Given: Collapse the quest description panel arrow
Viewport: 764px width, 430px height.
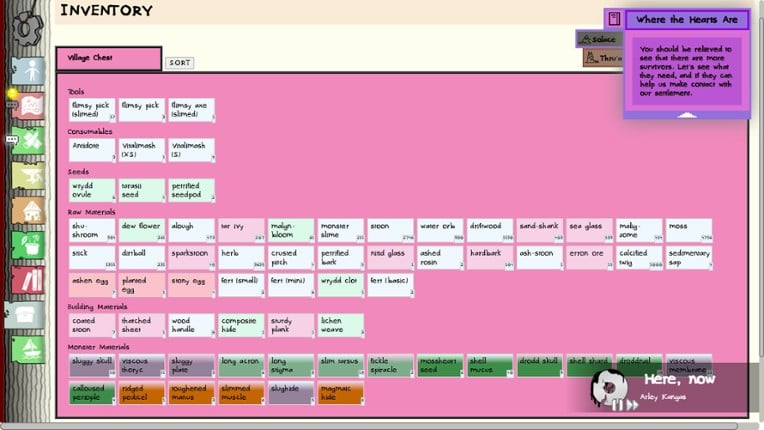Looking at the screenshot, I should coord(686,115).
